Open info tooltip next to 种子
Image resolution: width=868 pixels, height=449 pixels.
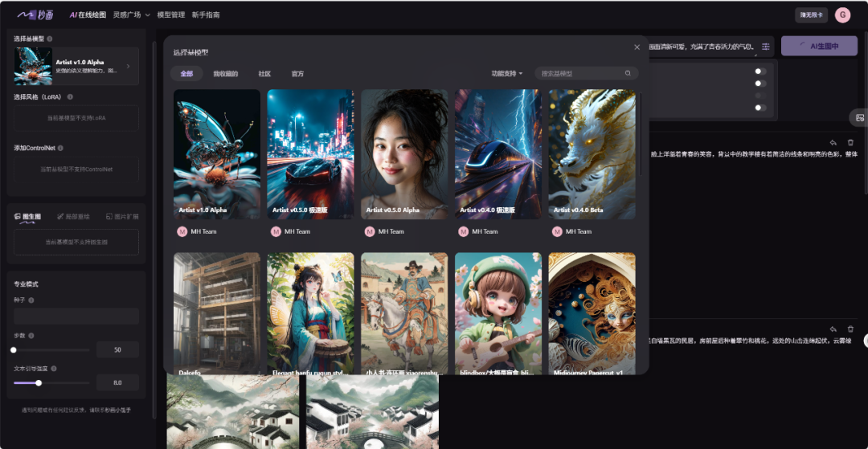[31, 300]
